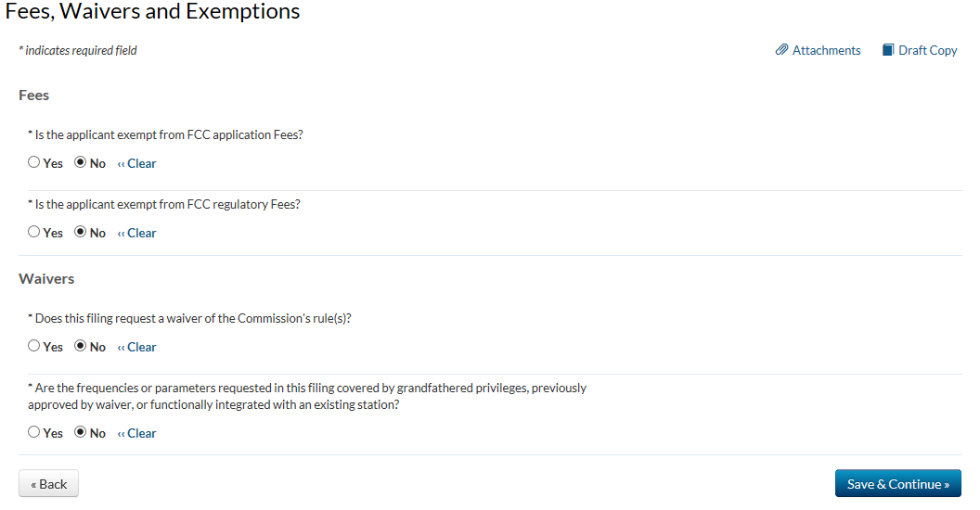Clear the FCC regulatory Fees answer
Screen dimensions: 980x510
click(x=137, y=233)
